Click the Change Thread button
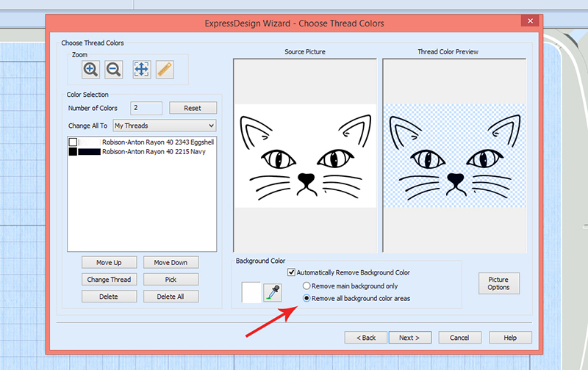This screenshot has width=588, height=370. (x=109, y=280)
